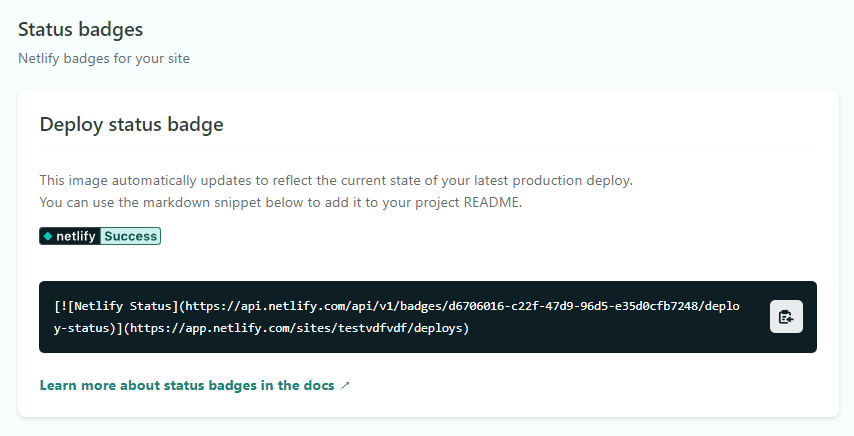Click the Status badges section title
Image resolution: width=854 pixels, height=436 pixels.
pyautogui.click(x=80, y=30)
